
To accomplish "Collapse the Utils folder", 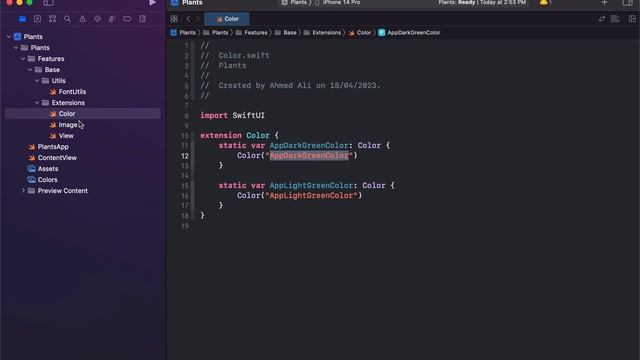I will (x=37, y=81).
